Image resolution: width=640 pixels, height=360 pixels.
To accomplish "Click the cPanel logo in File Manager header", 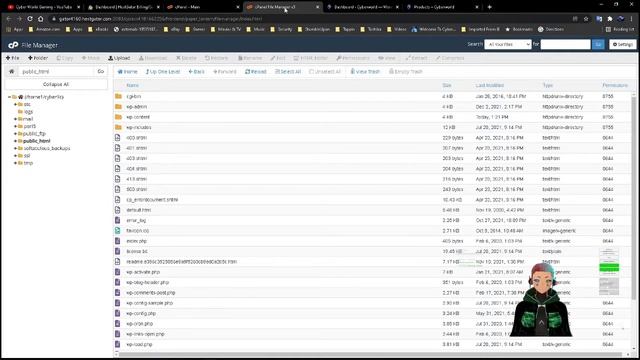I will tap(13, 45).
